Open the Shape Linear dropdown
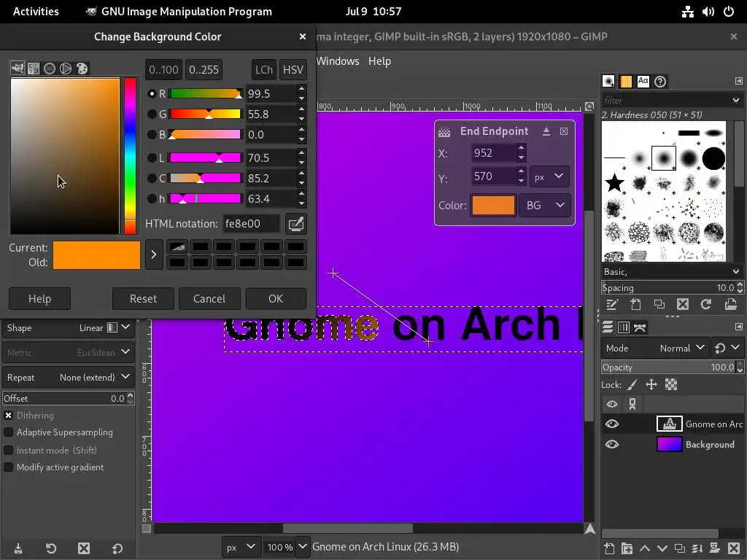This screenshot has height=560, width=747. [69, 327]
